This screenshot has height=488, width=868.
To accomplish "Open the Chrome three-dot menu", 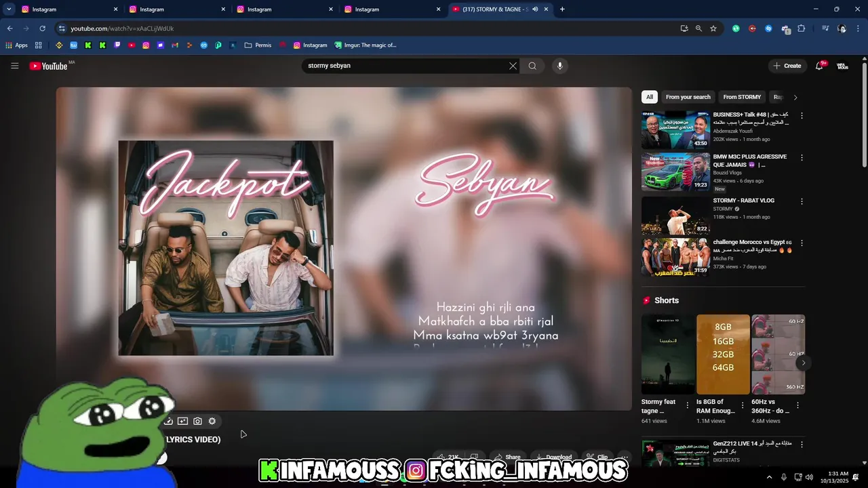I will click(858, 28).
